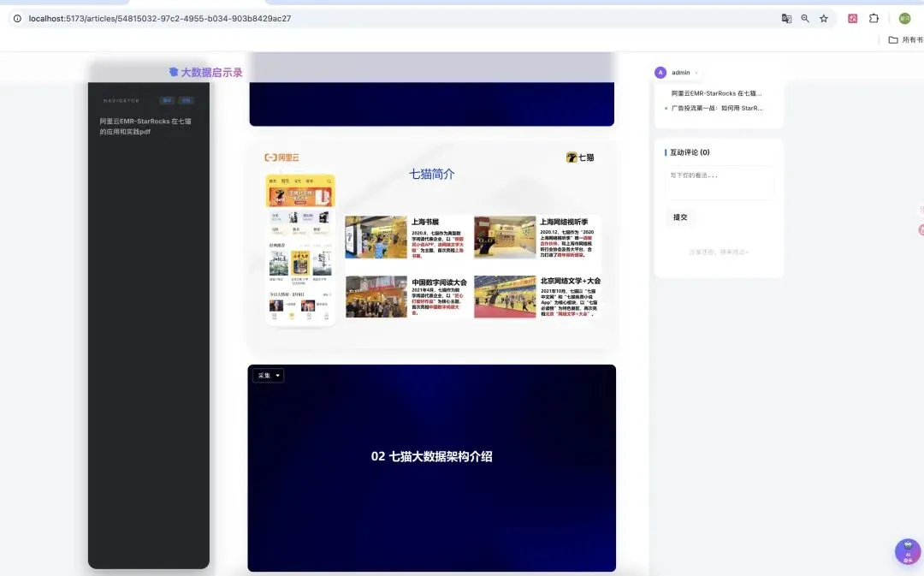Screen dimensions: 924x576
Task: Open the green browser profile avatar
Action: click(x=904, y=19)
